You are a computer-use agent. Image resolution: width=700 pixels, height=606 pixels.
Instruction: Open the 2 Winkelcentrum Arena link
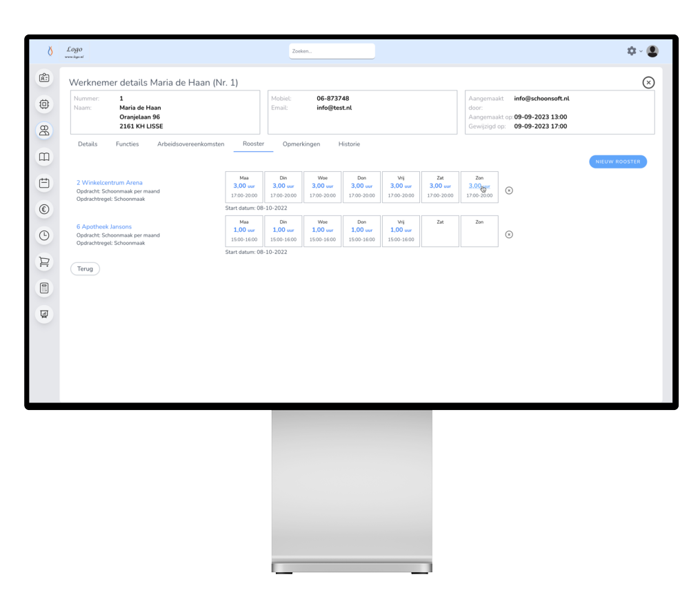tap(110, 183)
